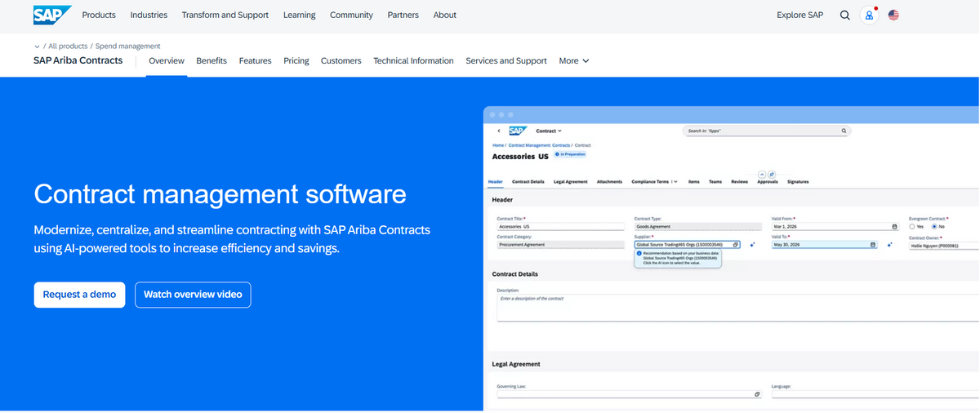Select the Legal Agreement tab in the app
The width and height of the screenshot is (980, 413).
coord(570,181)
